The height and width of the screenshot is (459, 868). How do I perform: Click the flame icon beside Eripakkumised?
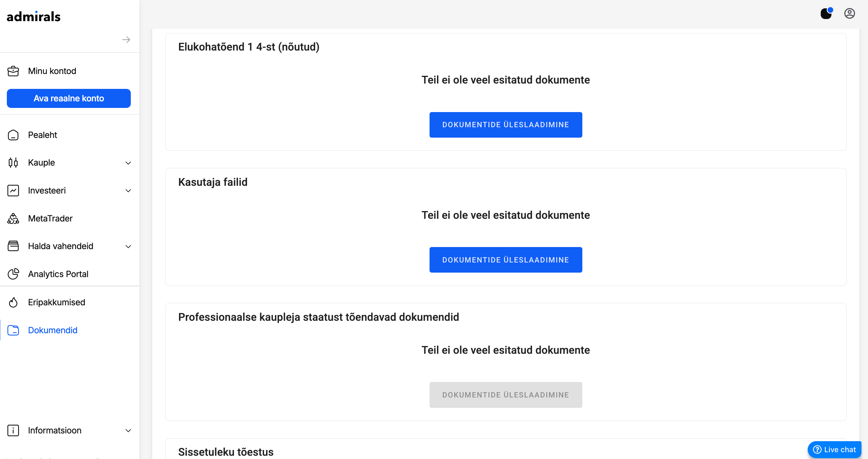13,302
